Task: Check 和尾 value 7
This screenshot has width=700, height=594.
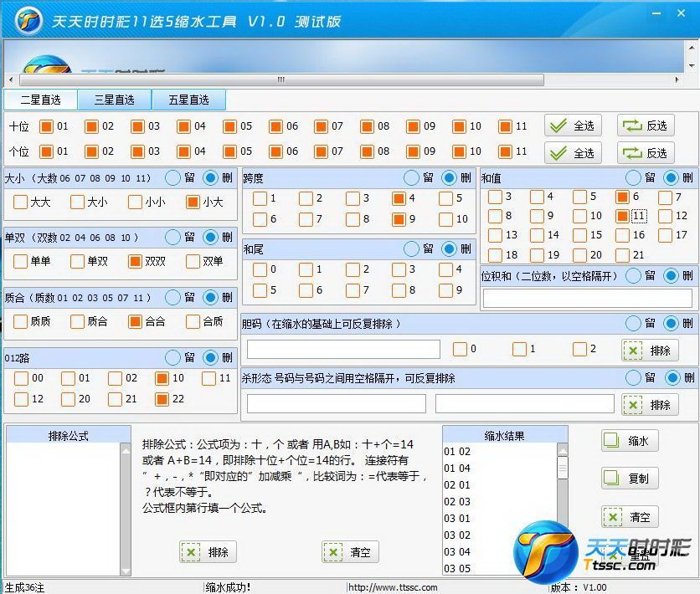Action: (x=353, y=290)
